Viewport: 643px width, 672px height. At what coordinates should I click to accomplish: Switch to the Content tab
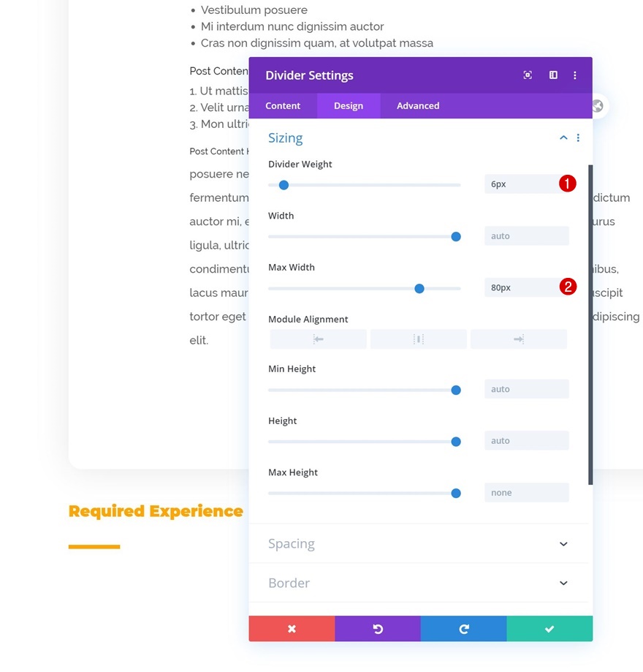click(283, 106)
